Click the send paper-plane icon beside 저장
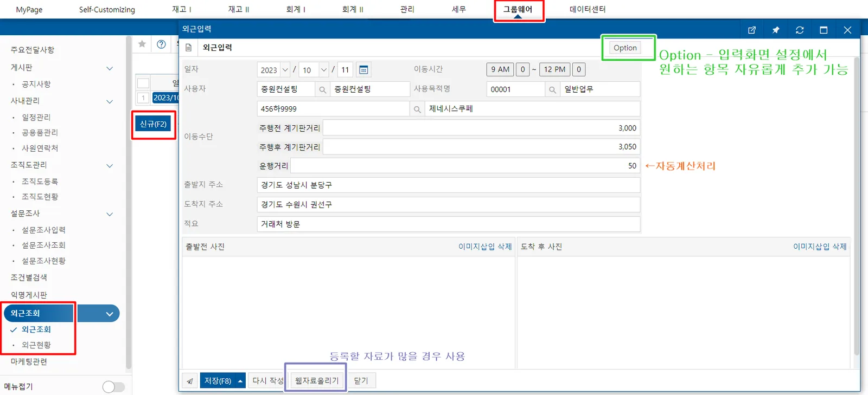The height and width of the screenshot is (395, 868). (190, 381)
